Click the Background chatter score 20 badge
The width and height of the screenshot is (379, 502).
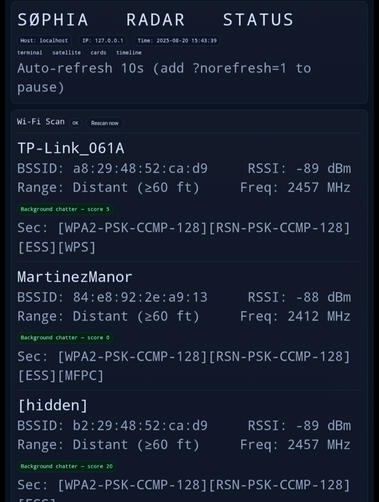pos(66,466)
